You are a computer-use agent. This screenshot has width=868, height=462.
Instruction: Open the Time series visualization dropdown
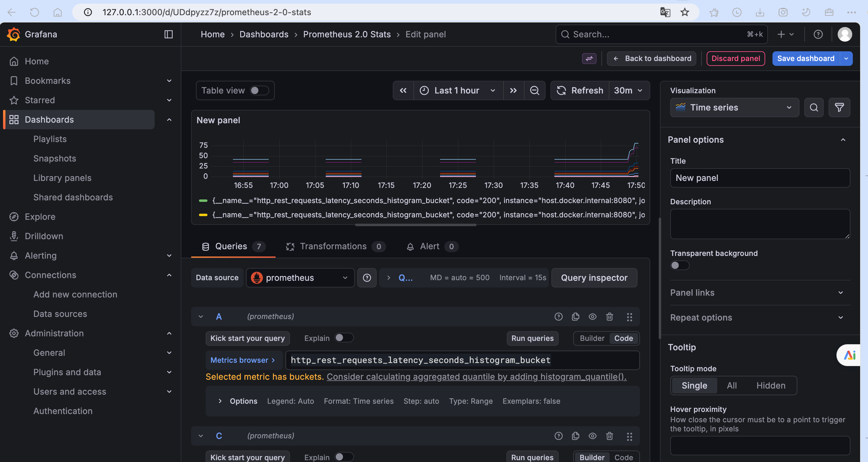734,107
